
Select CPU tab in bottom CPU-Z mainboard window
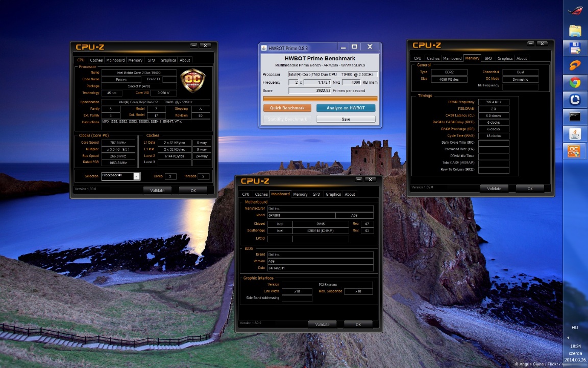pos(246,194)
